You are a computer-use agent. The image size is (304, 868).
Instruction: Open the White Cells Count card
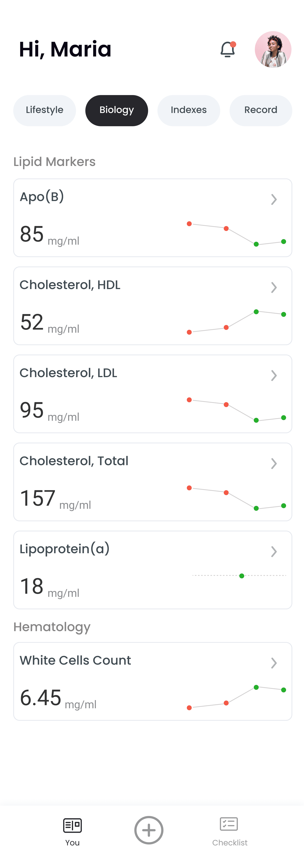point(153,681)
